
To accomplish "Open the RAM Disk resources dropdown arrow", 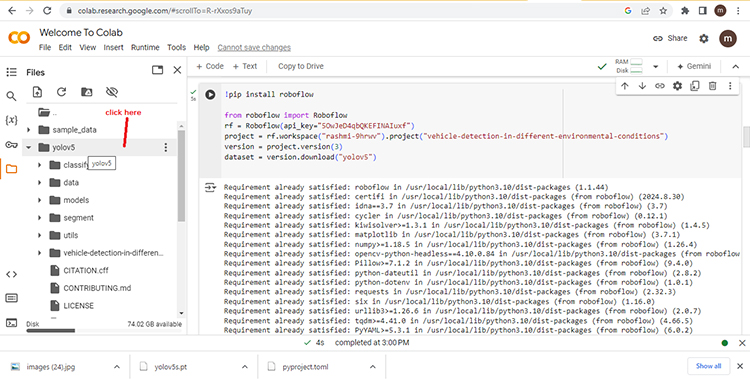I will pyautogui.click(x=656, y=67).
